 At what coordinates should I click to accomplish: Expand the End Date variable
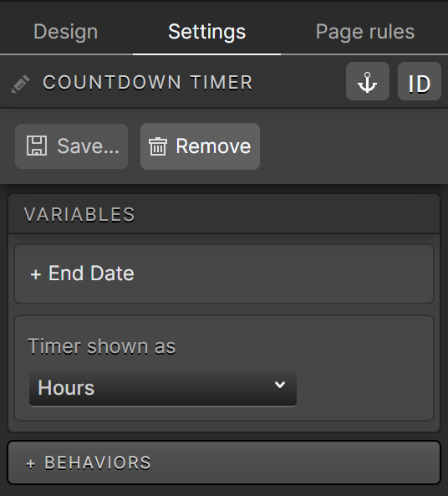tap(224, 274)
